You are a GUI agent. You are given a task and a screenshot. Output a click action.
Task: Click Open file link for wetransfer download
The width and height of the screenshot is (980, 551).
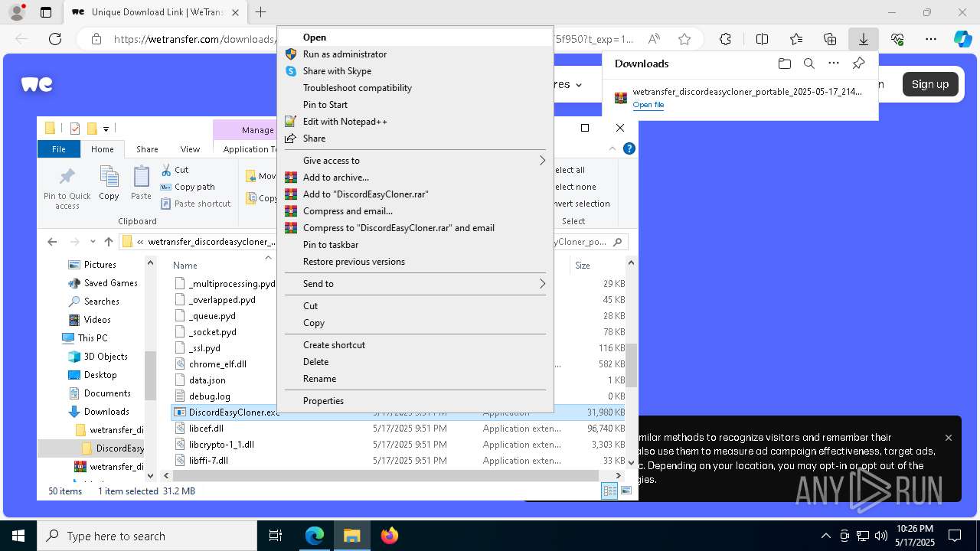(x=648, y=105)
